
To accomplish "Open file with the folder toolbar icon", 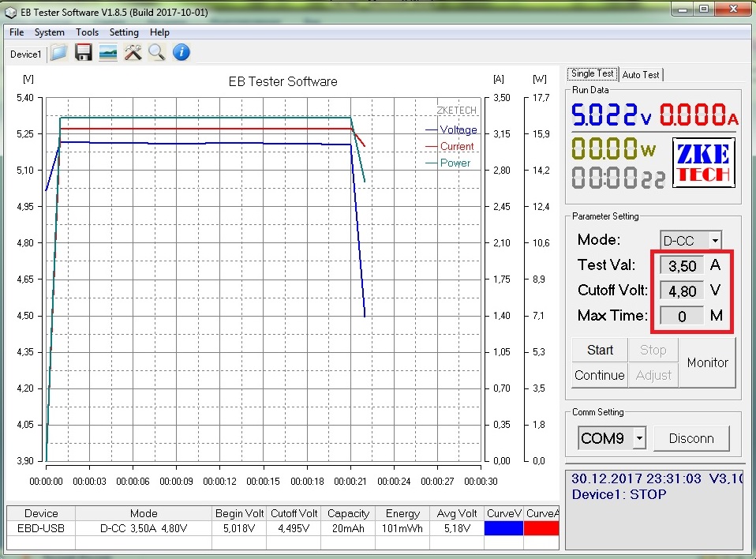I will click(59, 52).
